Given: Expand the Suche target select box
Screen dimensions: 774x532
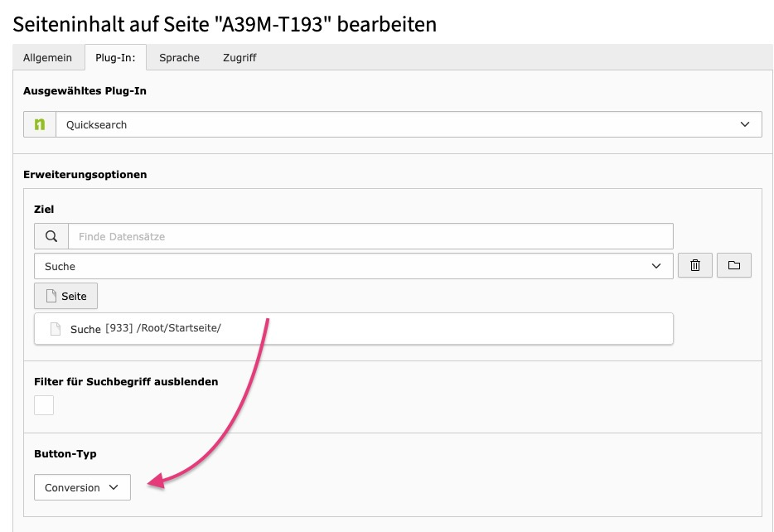Looking at the screenshot, I should 353,266.
